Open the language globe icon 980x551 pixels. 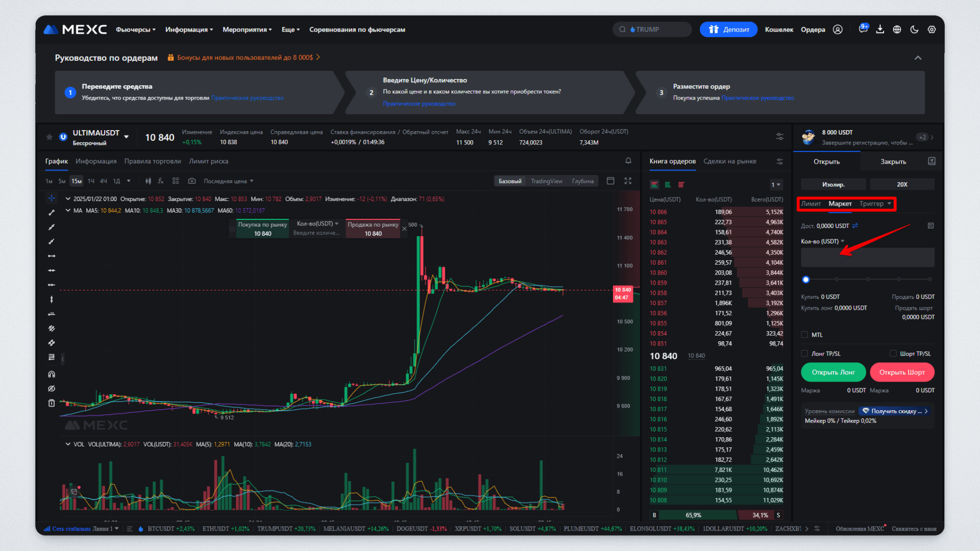point(897,30)
